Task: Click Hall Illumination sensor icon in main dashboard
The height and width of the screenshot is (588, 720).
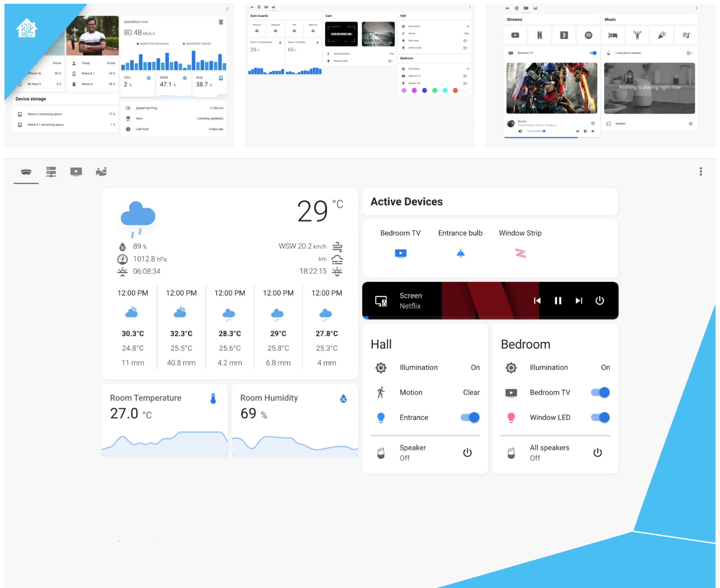Action: [x=381, y=368]
